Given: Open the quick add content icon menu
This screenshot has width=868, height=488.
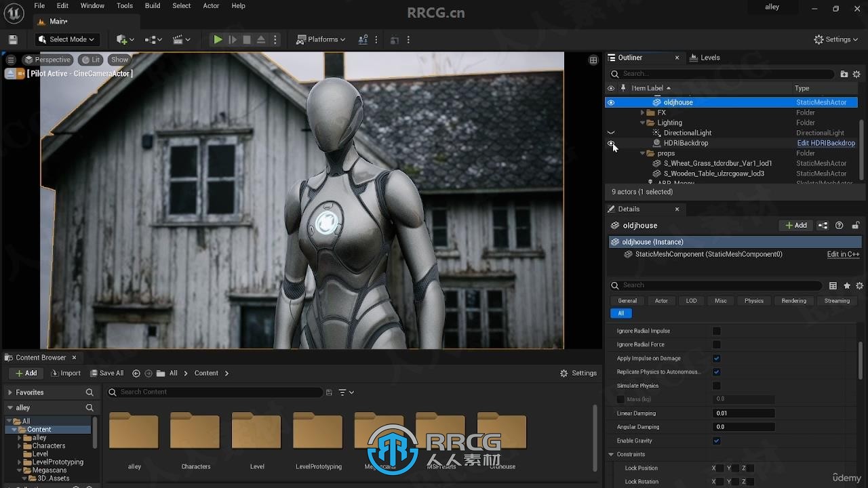Looking at the screenshot, I should [125, 40].
